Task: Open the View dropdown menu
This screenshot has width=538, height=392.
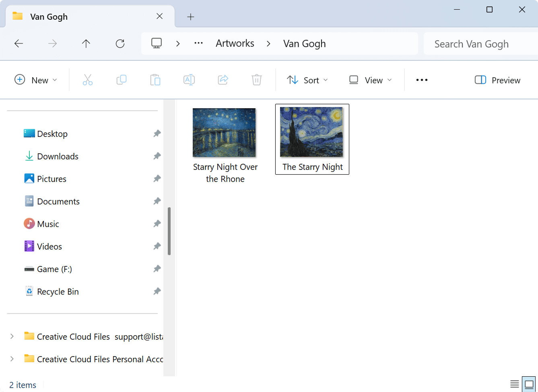Action: tap(370, 80)
